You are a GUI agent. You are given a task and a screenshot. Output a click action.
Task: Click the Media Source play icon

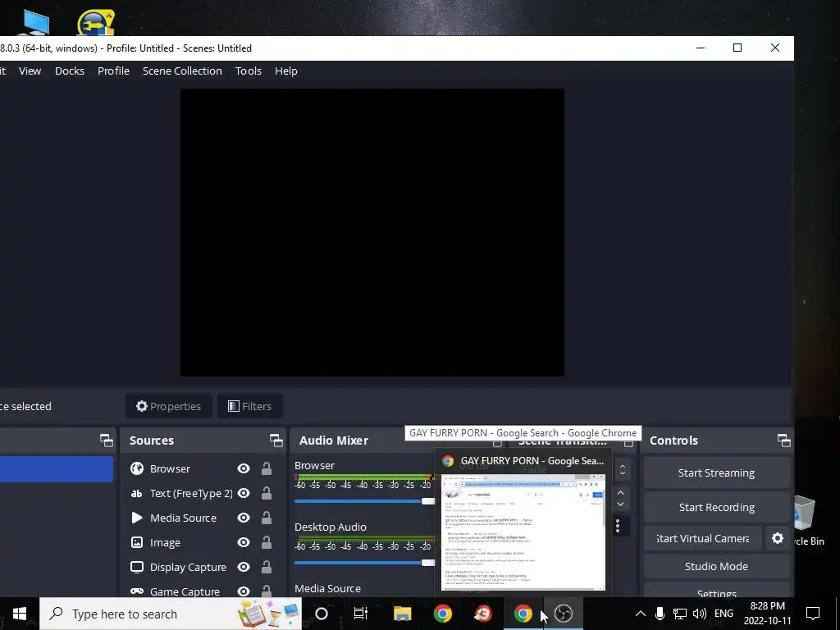click(x=137, y=518)
